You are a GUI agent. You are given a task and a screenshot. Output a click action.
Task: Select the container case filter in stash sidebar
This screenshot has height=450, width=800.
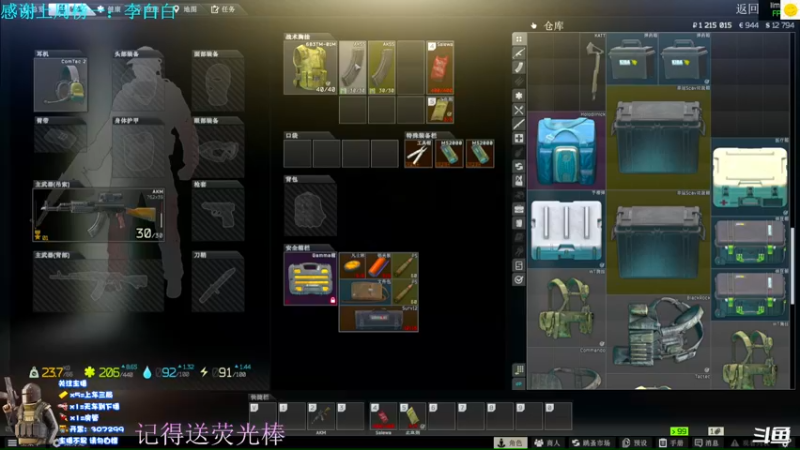tap(519, 209)
